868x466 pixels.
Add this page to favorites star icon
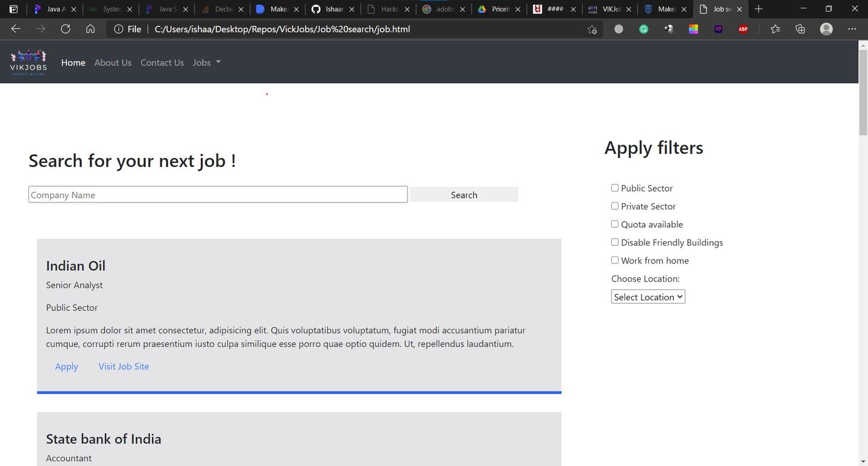pos(592,29)
